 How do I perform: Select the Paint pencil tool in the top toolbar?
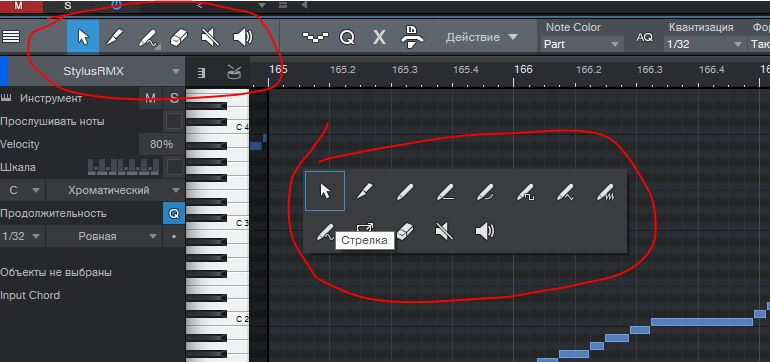(x=147, y=38)
